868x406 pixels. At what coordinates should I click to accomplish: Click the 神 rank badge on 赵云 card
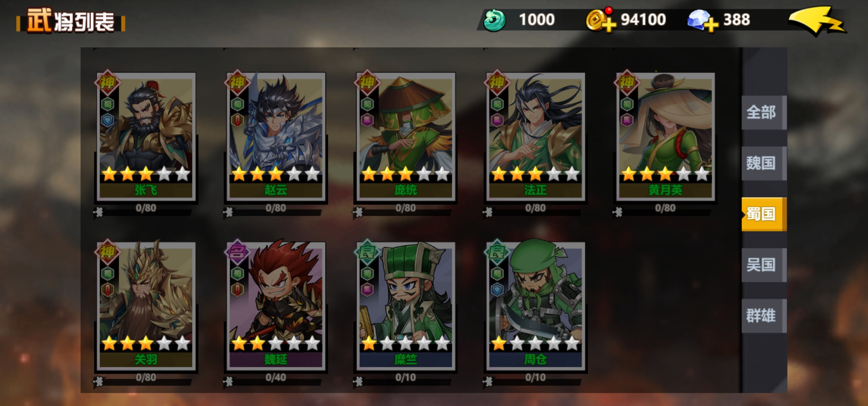tap(237, 82)
